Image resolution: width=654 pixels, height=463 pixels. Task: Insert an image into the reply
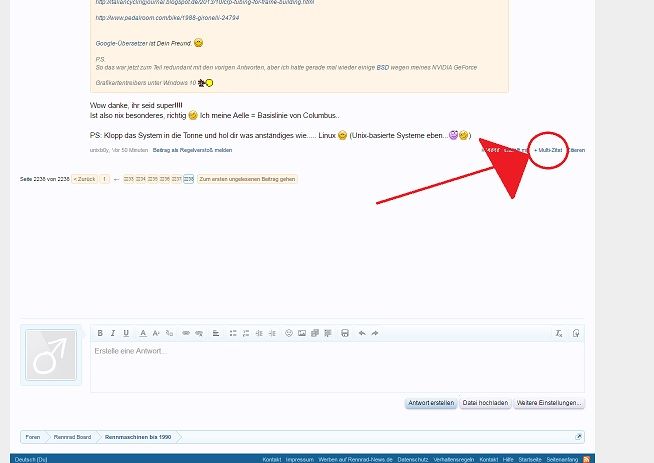click(x=302, y=333)
